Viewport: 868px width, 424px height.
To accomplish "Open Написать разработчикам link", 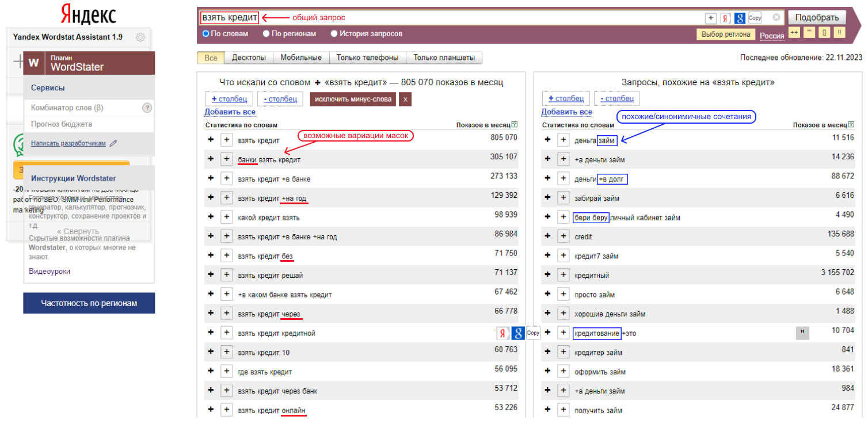I will 68,143.
